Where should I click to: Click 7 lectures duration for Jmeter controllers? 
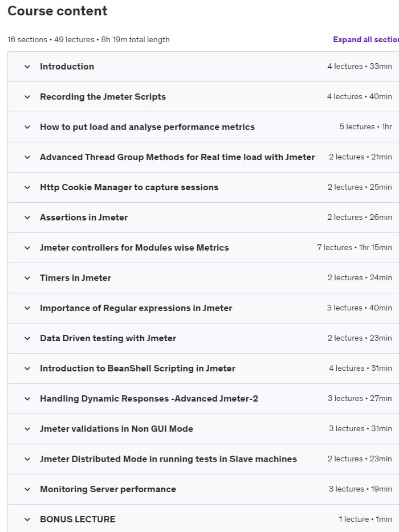tap(354, 248)
